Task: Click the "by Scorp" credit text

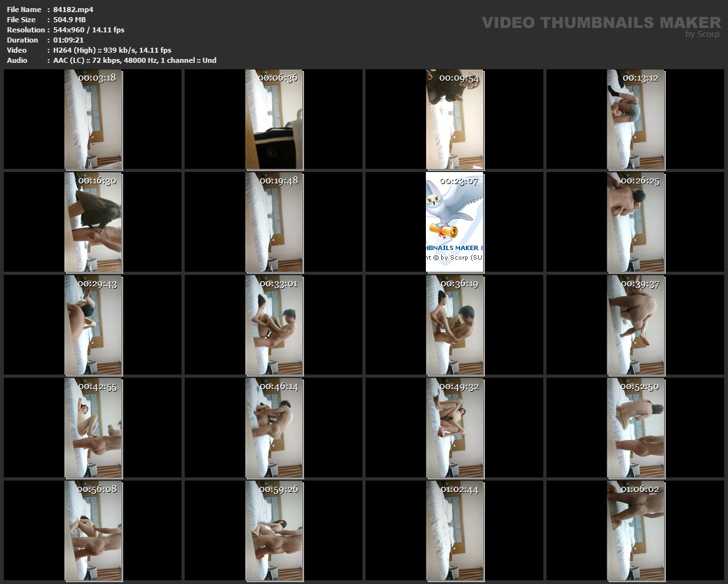Action: click(x=702, y=34)
